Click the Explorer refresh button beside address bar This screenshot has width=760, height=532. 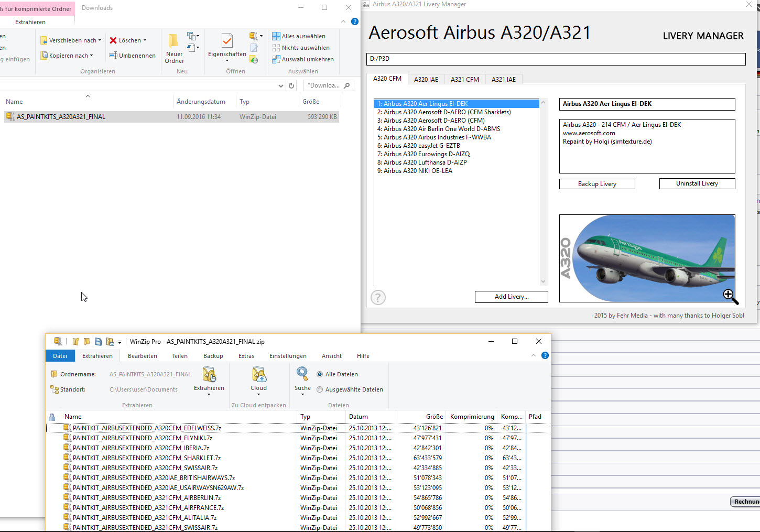(292, 85)
